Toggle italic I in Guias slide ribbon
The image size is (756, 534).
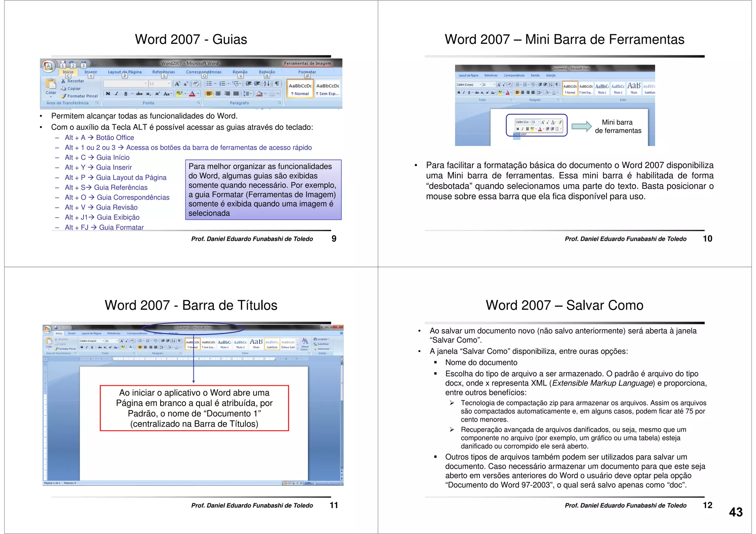coord(117,94)
